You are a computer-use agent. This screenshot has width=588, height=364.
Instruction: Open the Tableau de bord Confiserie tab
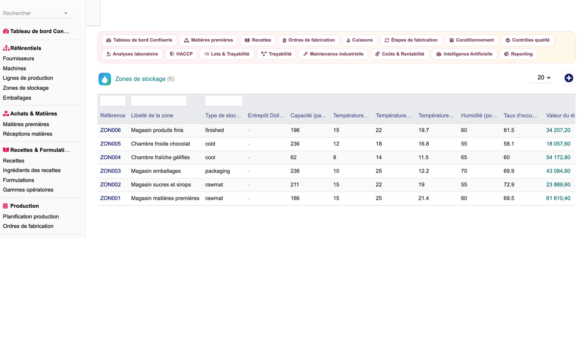tap(140, 40)
